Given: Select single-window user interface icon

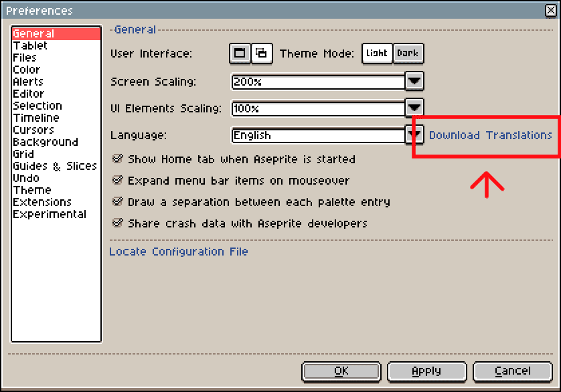Looking at the screenshot, I should coord(240,54).
